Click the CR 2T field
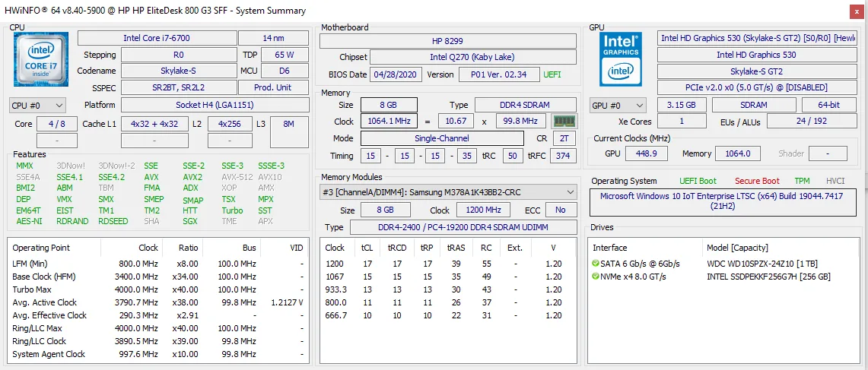 pyautogui.click(x=564, y=138)
